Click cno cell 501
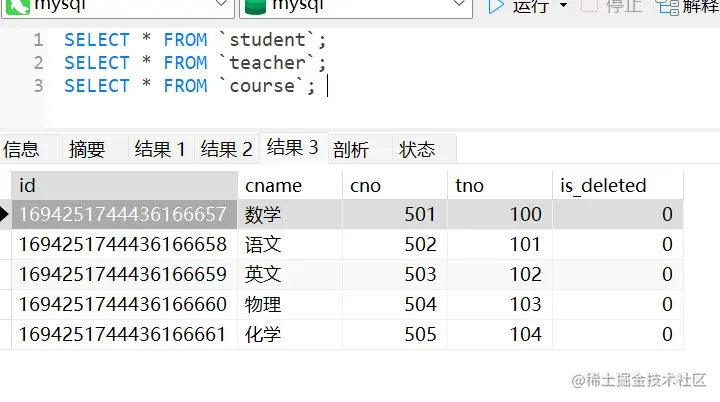 point(395,215)
